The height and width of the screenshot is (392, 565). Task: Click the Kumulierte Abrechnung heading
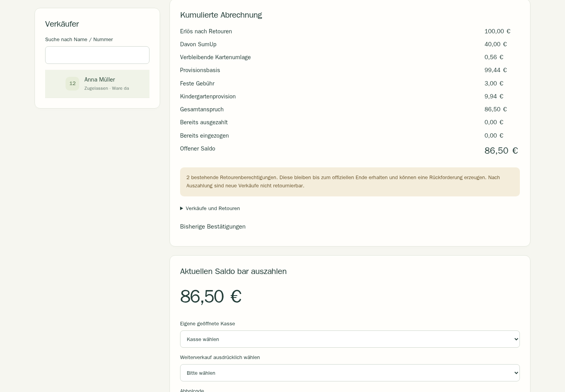pyautogui.click(x=221, y=15)
